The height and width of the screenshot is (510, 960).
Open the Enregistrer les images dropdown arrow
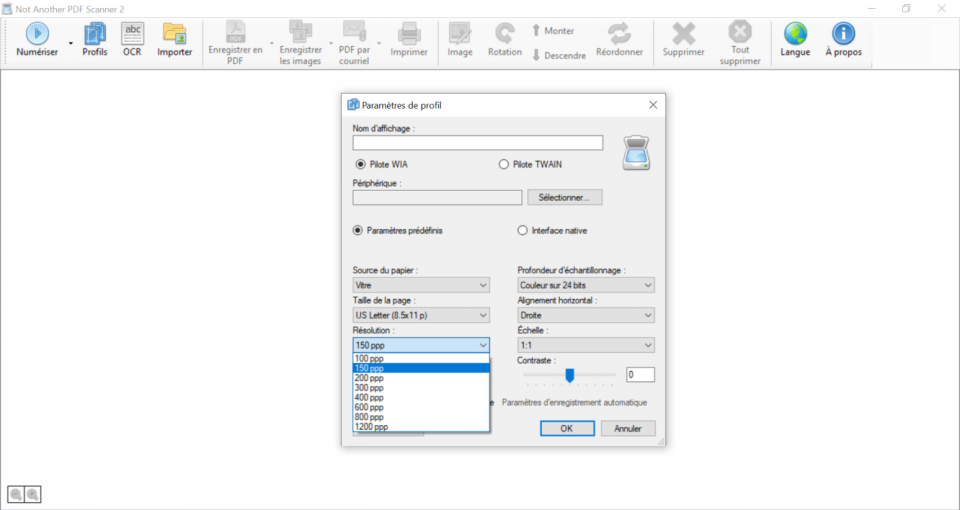coord(331,43)
